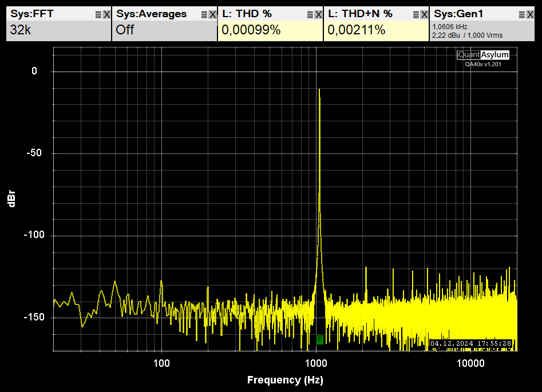
Task: Open the Sys:Gen1 tile menu icon
Action: pos(521,14)
